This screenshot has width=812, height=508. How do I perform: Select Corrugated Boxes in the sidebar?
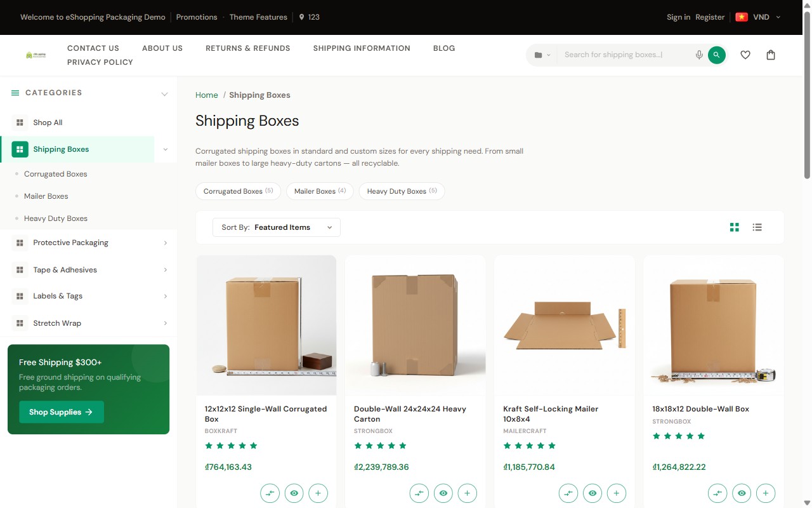pyautogui.click(x=56, y=174)
